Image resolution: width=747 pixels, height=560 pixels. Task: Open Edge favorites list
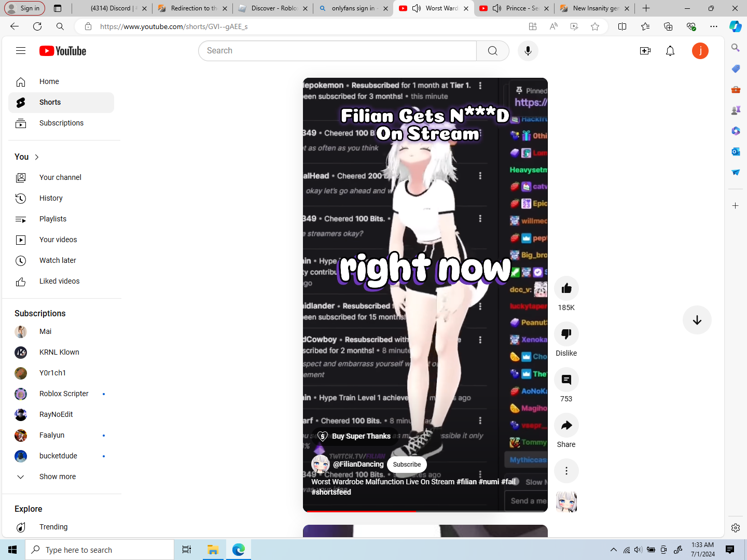click(645, 26)
